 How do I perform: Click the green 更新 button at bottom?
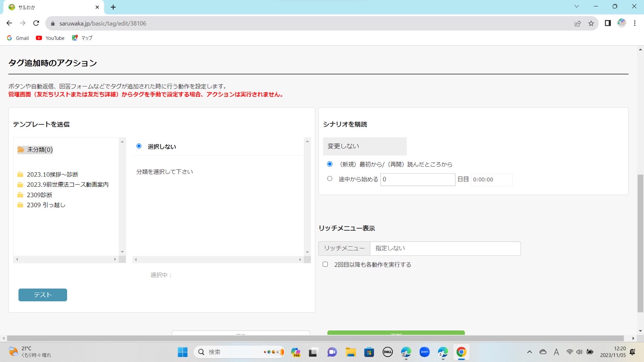(396, 333)
